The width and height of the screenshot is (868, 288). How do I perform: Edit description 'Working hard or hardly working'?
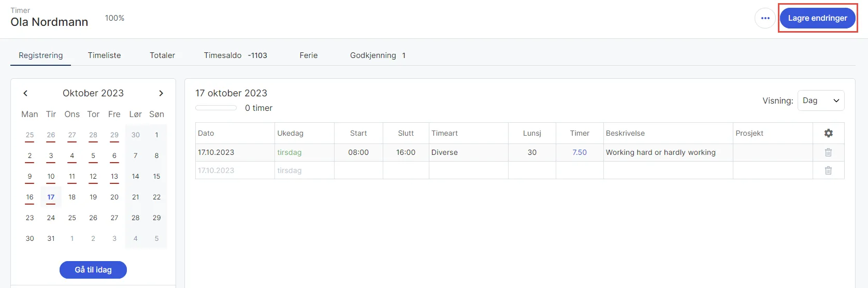click(660, 152)
